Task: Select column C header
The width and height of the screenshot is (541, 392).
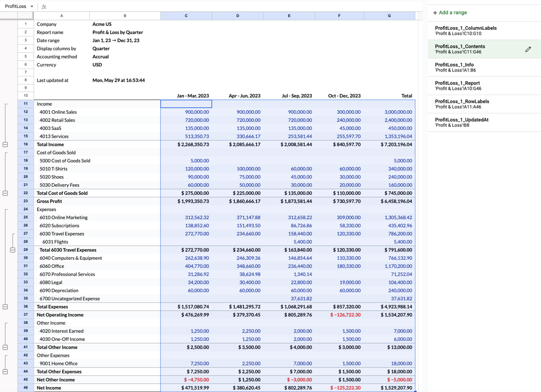Action: (186, 16)
